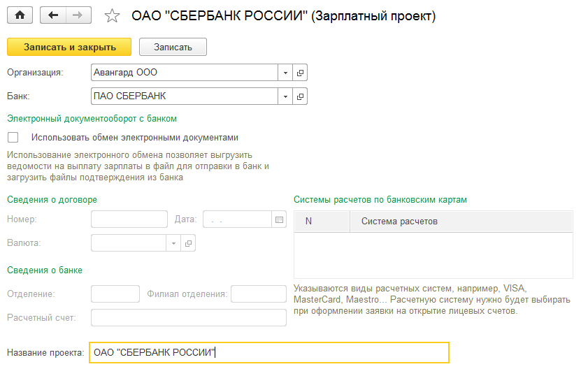Focus the Банк field with ПАО СБЕРБАНК
588x369 pixels.
pyautogui.click(x=185, y=96)
